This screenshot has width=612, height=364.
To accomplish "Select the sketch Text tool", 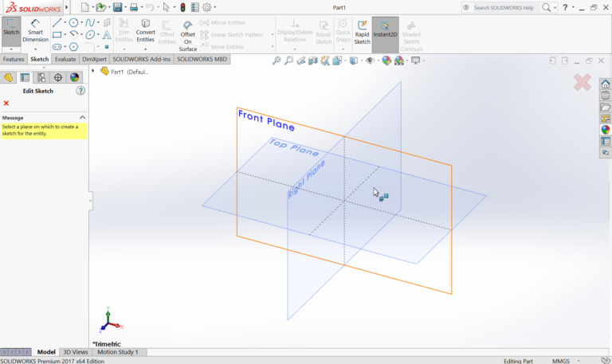I will pos(106,35).
